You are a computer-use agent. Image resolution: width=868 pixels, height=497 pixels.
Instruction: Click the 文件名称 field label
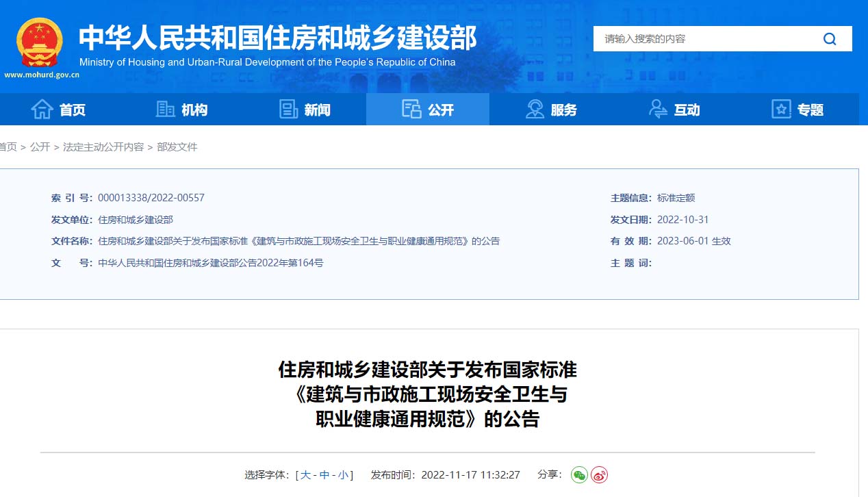(72, 241)
